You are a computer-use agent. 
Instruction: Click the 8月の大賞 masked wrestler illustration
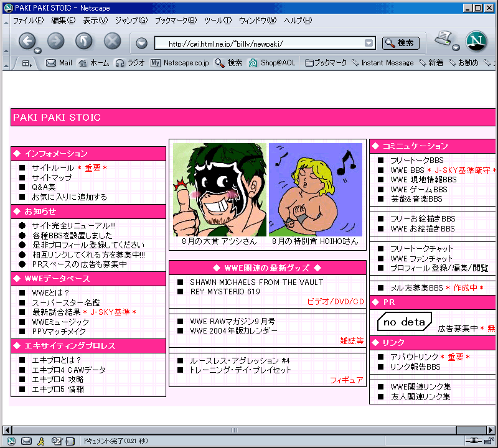[x=220, y=190]
